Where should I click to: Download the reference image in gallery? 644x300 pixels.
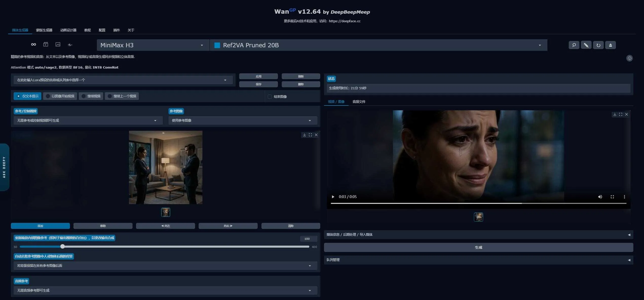[x=305, y=135]
